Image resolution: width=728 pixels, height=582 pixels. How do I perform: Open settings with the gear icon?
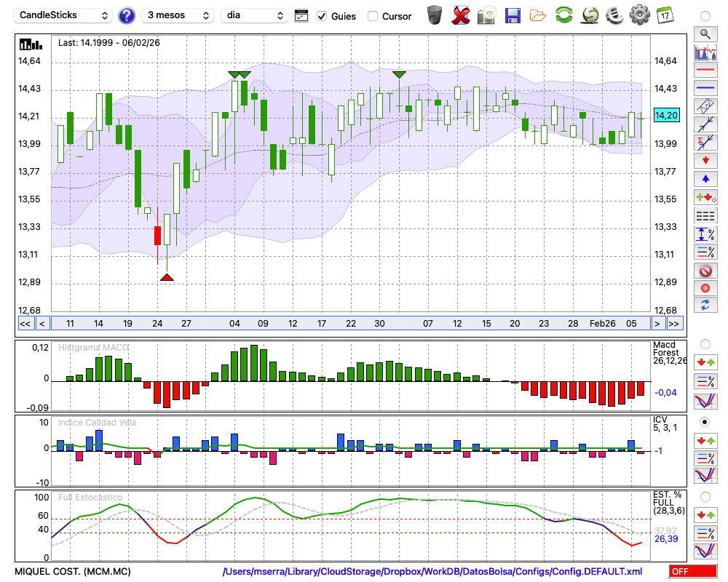click(x=639, y=15)
